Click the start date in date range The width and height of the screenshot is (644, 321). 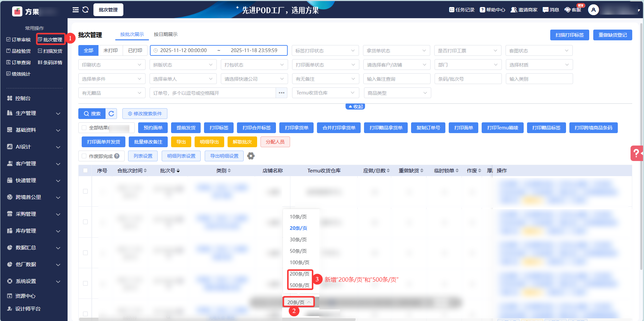coord(184,50)
